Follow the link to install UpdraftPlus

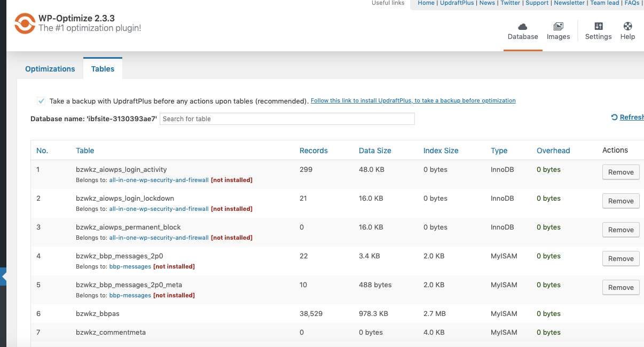tap(413, 100)
